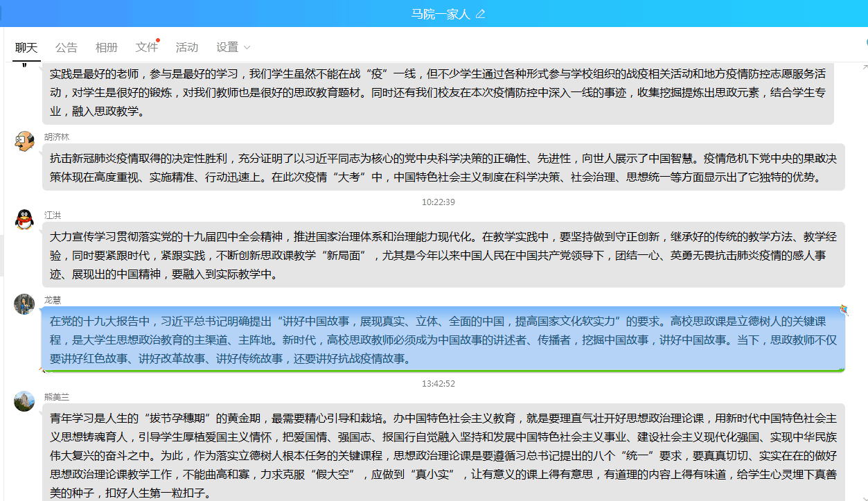Click the sender name 龙慧
This screenshot has width=868, height=501.
[x=53, y=299]
